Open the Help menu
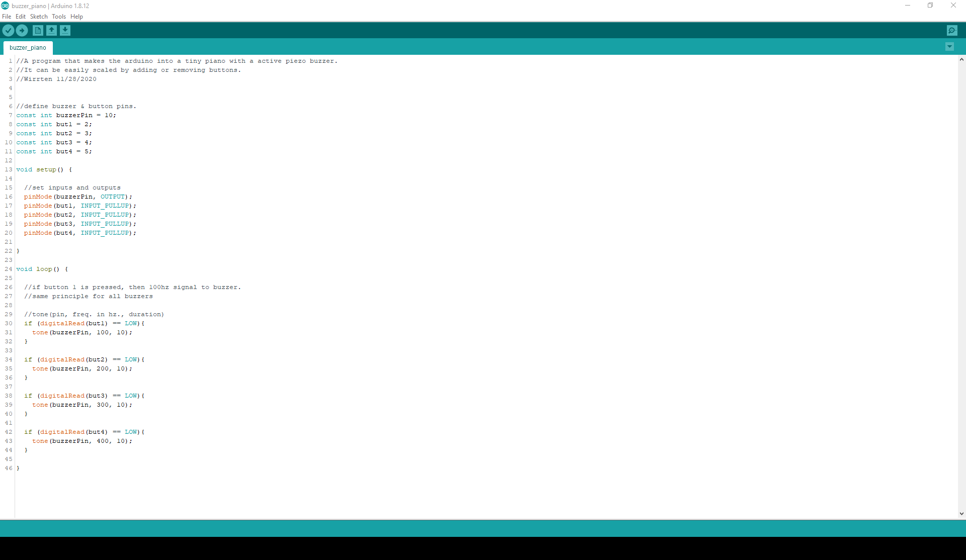This screenshot has height=560, width=966. pyautogui.click(x=76, y=17)
